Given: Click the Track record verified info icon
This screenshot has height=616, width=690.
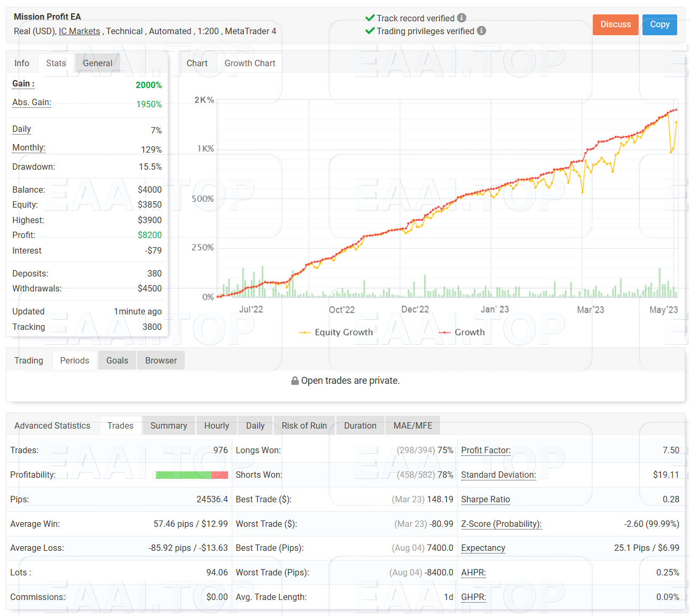Looking at the screenshot, I should point(462,18).
